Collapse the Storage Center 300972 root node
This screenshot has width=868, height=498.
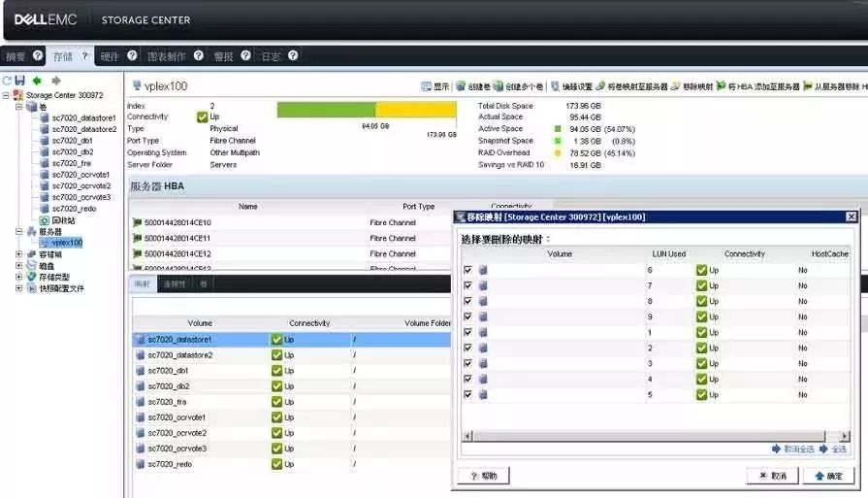6,95
